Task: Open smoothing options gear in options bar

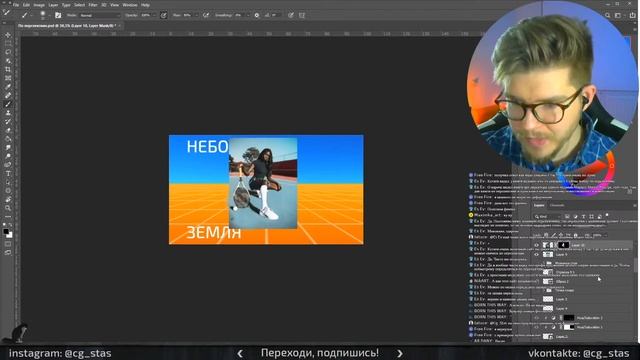Action: coord(257,15)
